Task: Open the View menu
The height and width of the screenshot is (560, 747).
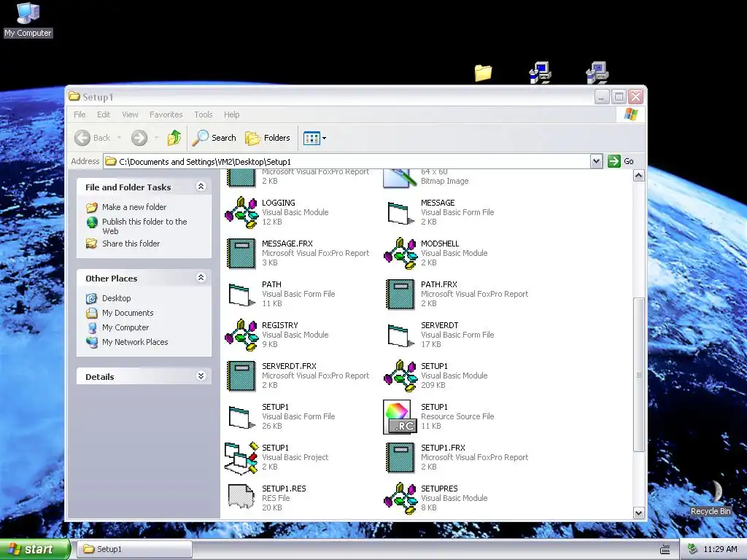Action: [130, 114]
